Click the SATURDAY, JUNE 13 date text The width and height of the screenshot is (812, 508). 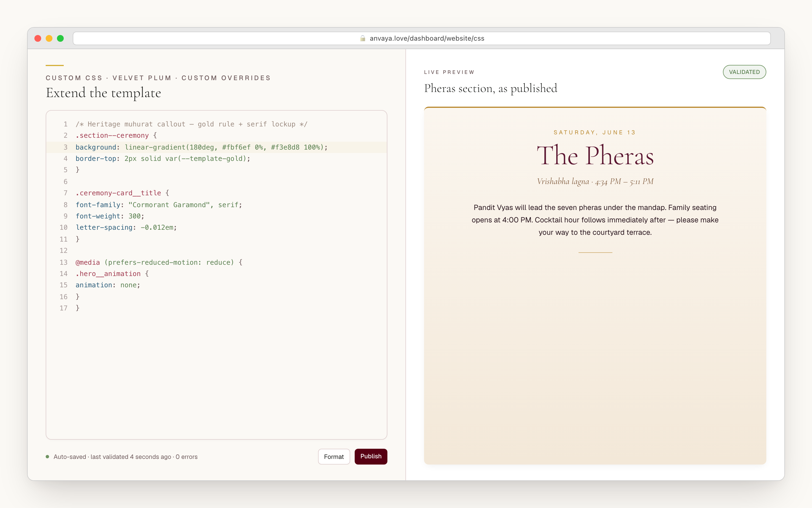595,132
